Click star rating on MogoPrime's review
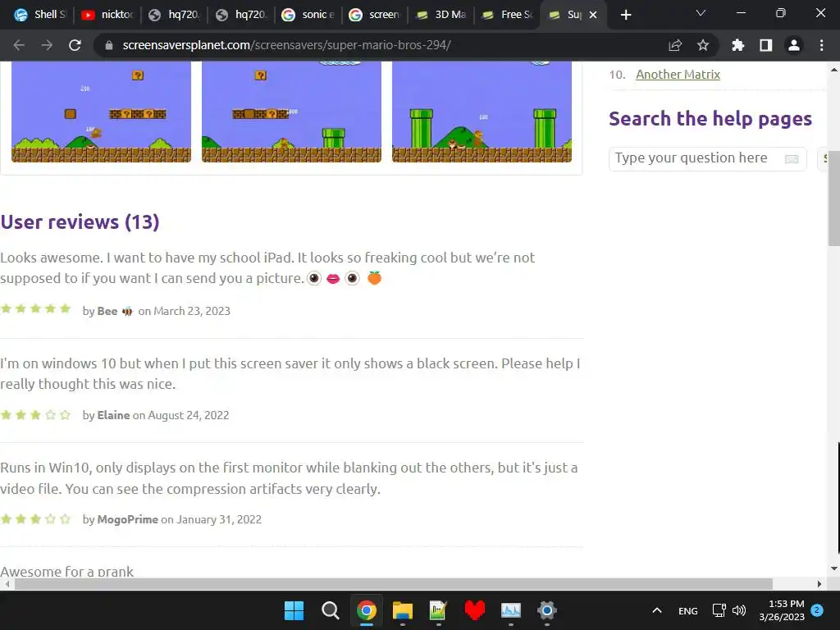 coord(35,518)
